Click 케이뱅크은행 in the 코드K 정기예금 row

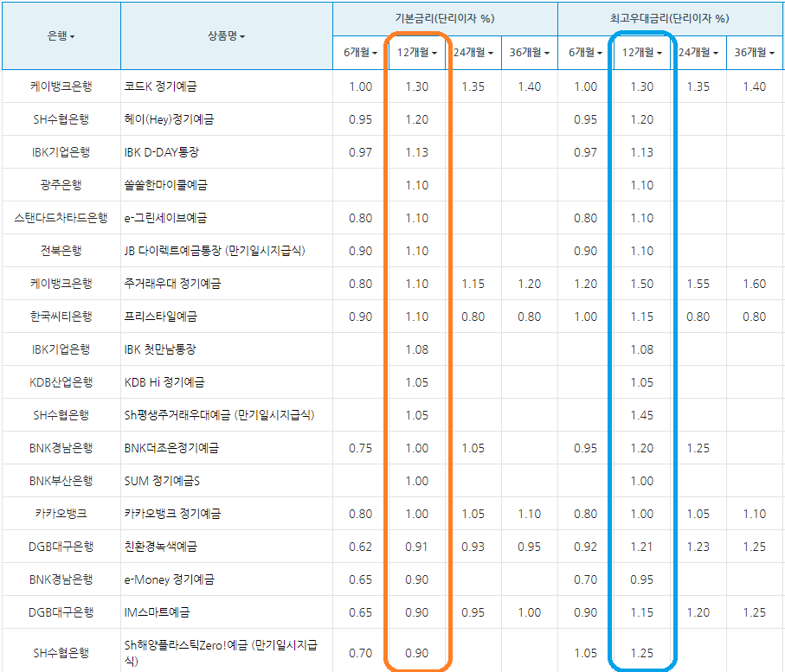(61, 86)
